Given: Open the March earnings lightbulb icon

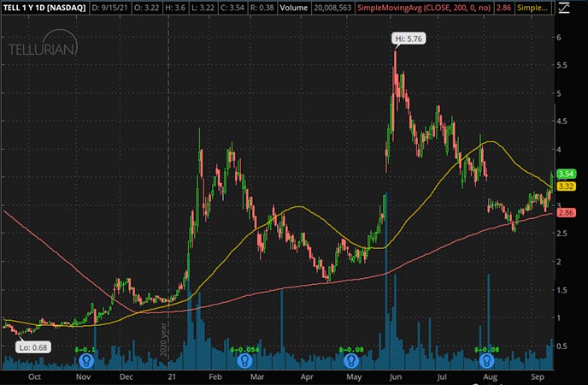Looking at the screenshot, I should pyautogui.click(x=244, y=361).
